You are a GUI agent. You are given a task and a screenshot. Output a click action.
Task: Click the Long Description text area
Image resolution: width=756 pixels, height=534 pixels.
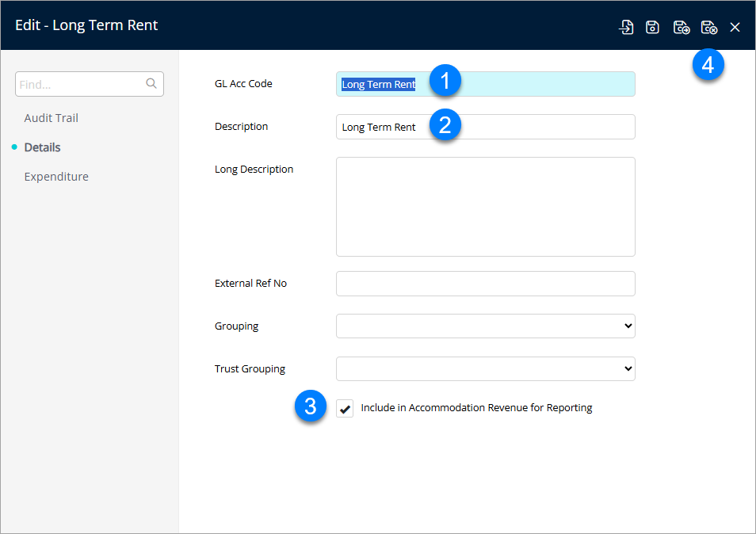point(485,207)
